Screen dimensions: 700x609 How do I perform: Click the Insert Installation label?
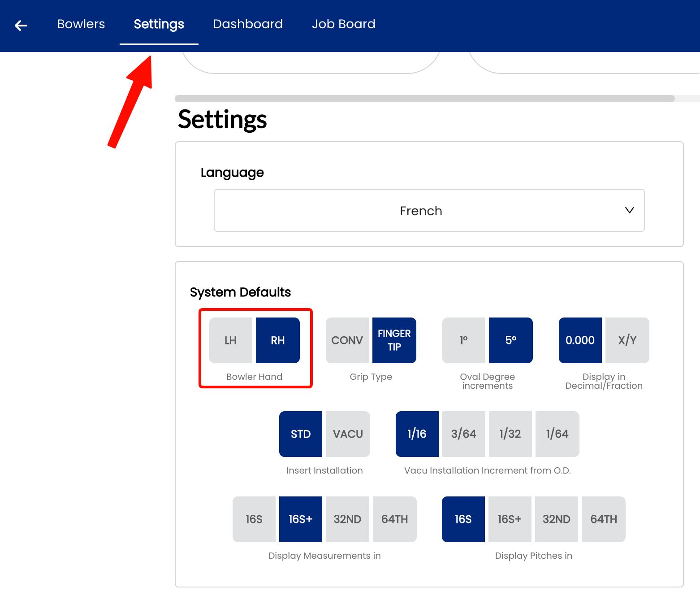coord(325,470)
